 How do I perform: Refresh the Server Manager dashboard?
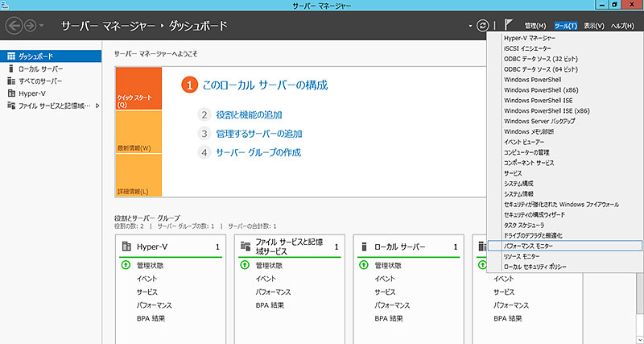(483, 26)
